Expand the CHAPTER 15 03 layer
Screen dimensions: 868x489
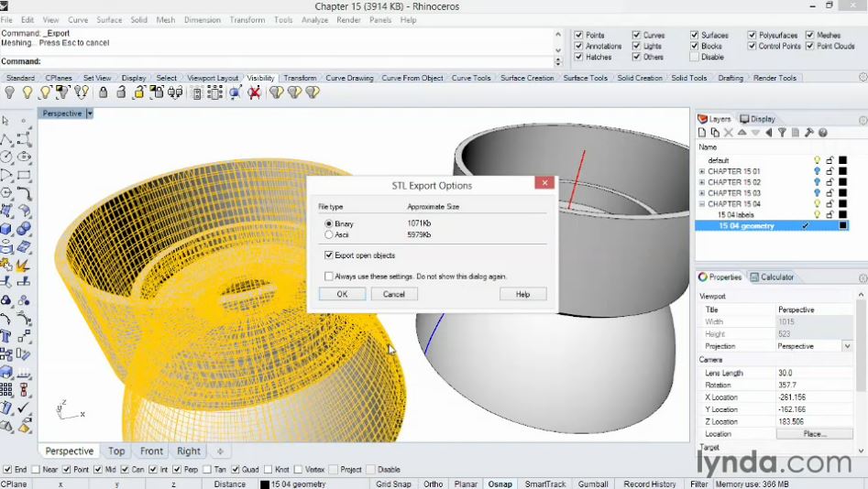(702, 193)
